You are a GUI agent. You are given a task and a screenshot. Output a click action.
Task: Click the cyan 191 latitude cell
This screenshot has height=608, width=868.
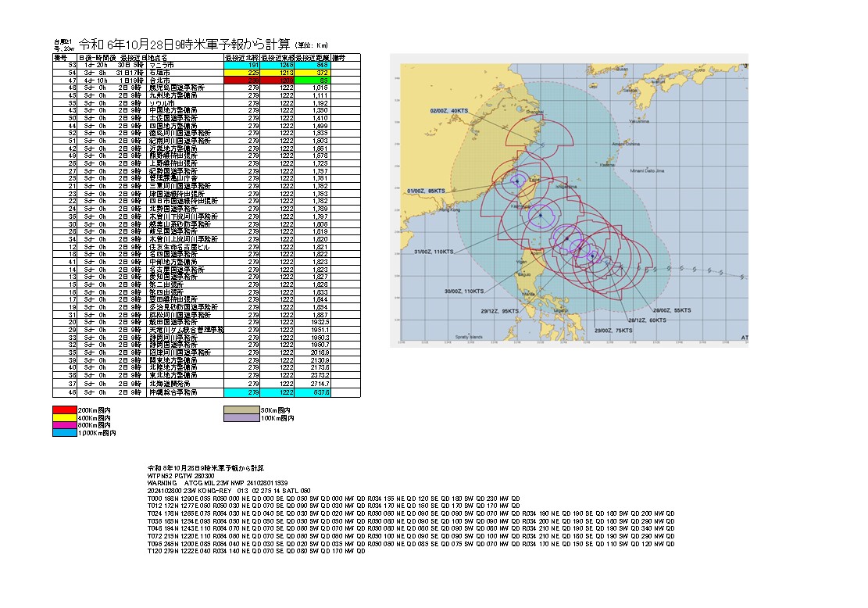tap(242, 65)
